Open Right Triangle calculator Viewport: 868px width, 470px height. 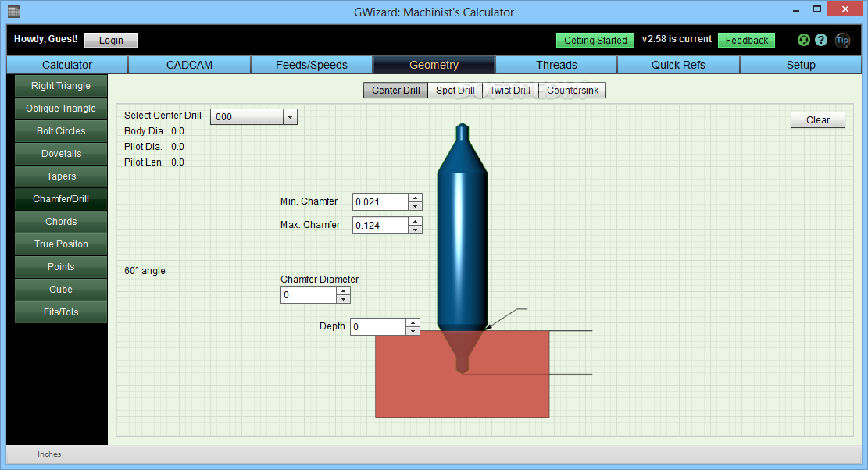61,86
